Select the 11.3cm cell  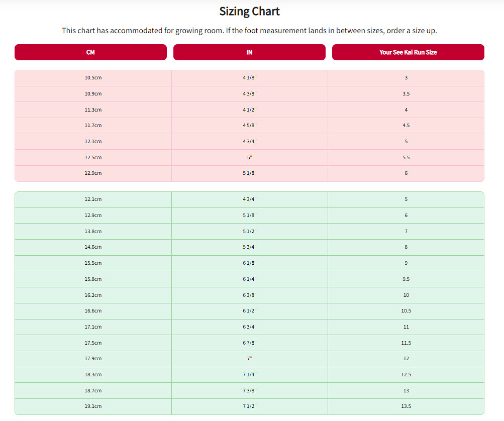pyautogui.click(x=93, y=110)
